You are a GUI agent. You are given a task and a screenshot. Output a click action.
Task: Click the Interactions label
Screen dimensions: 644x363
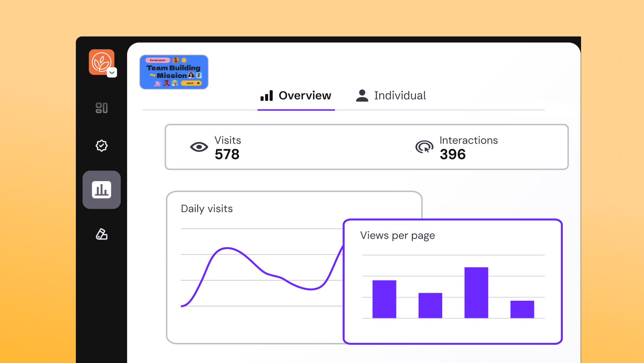coord(469,140)
